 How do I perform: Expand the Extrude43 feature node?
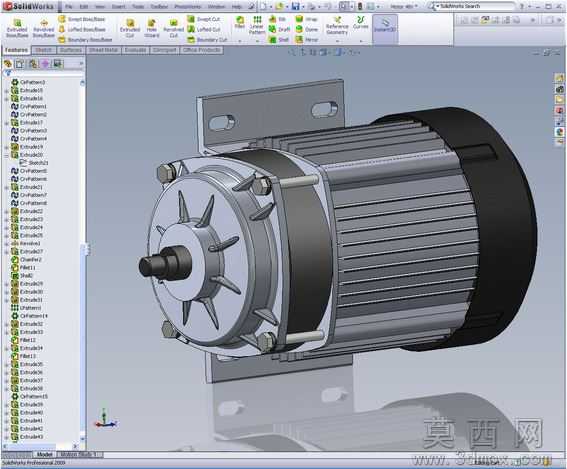pos(6,437)
